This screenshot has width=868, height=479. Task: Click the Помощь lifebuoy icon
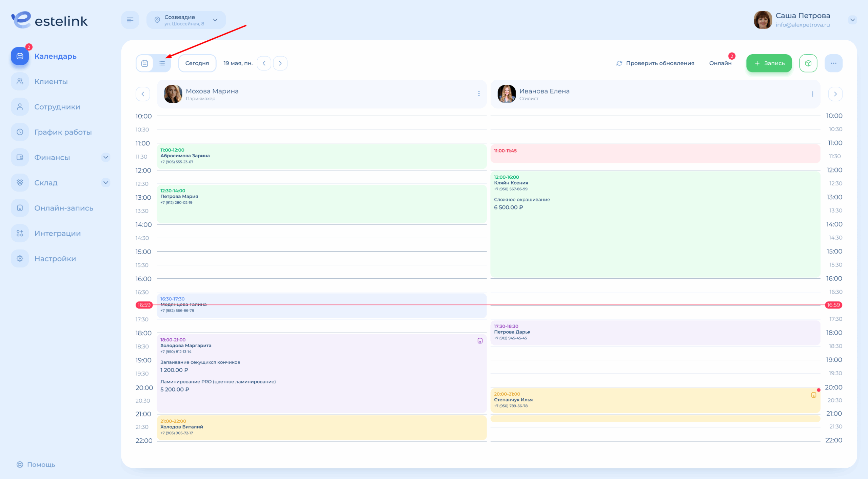[20, 465]
